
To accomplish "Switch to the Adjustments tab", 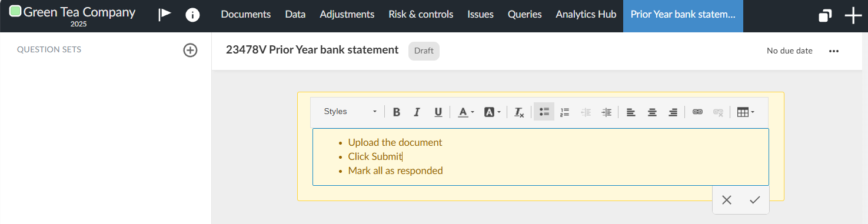I will pyautogui.click(x=347, y=15).
